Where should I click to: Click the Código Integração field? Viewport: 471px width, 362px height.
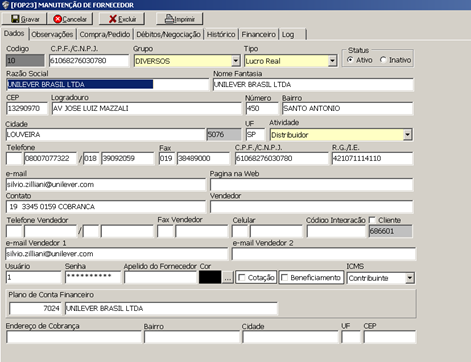336,231
